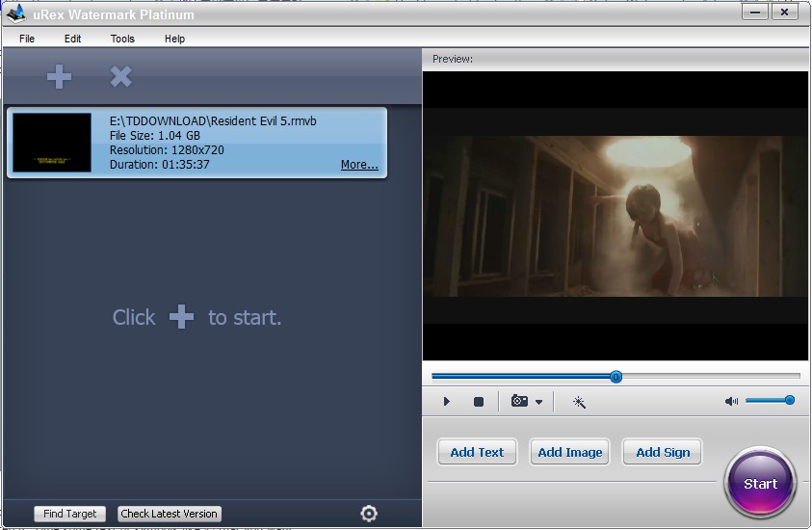Click the video seek bar handle
This screenshot has width=812, height=530.
[616, 377]
